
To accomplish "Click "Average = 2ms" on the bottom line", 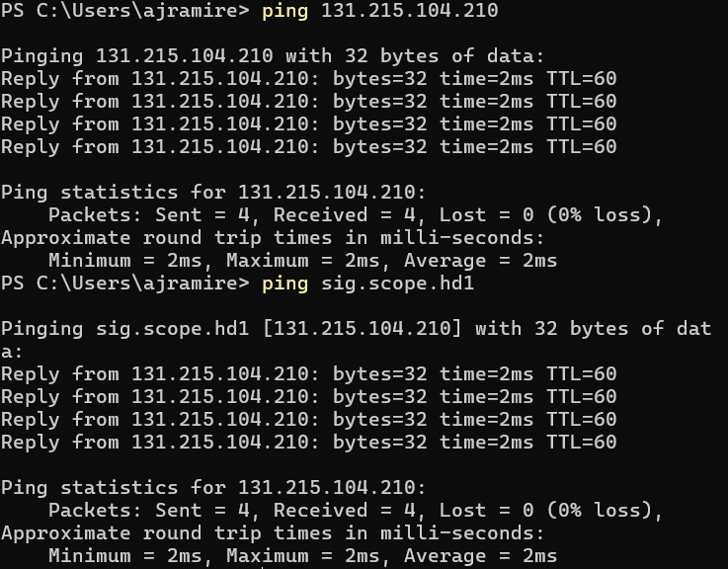I will [x=480, y=556].
